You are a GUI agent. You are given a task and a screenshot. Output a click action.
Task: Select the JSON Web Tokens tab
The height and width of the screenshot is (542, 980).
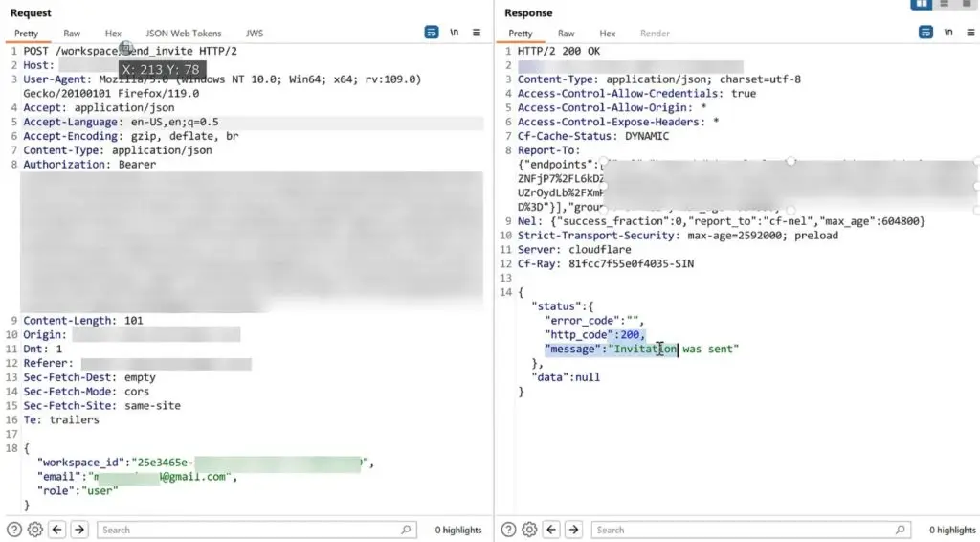click(x=183, y=34)
